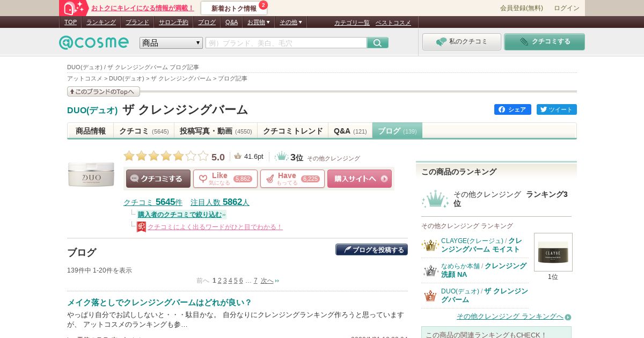Image resolution: width=644 pixels, height=338 pixels.
Task: Go to page 2 of blog list
Action: tap(219, 281)
